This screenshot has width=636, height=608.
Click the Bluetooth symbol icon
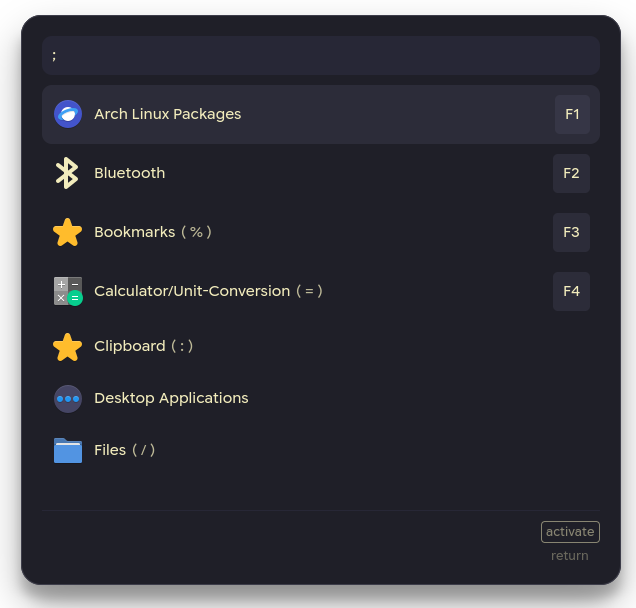[67, 173]
